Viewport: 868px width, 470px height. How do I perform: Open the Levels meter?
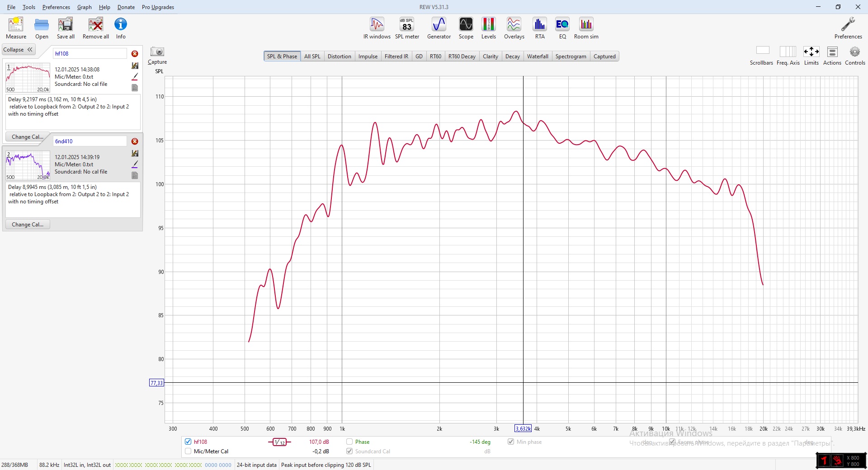489,28
